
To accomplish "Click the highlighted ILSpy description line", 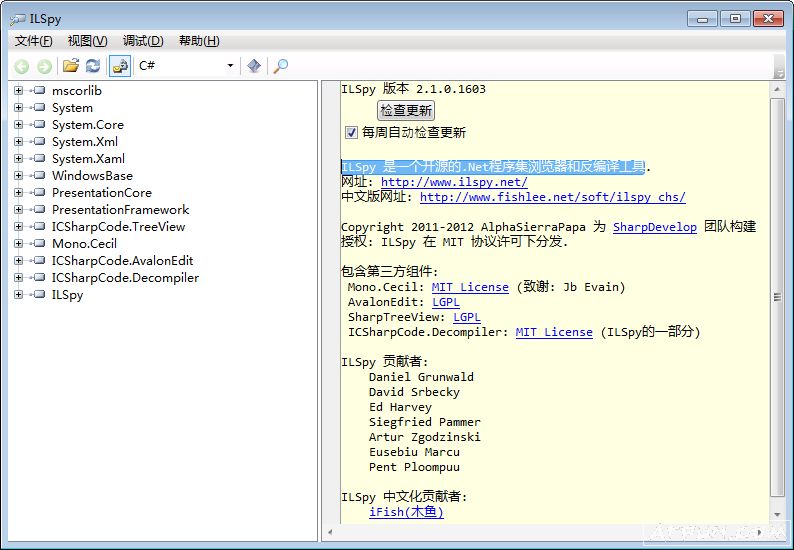I will tap(493, 167).
